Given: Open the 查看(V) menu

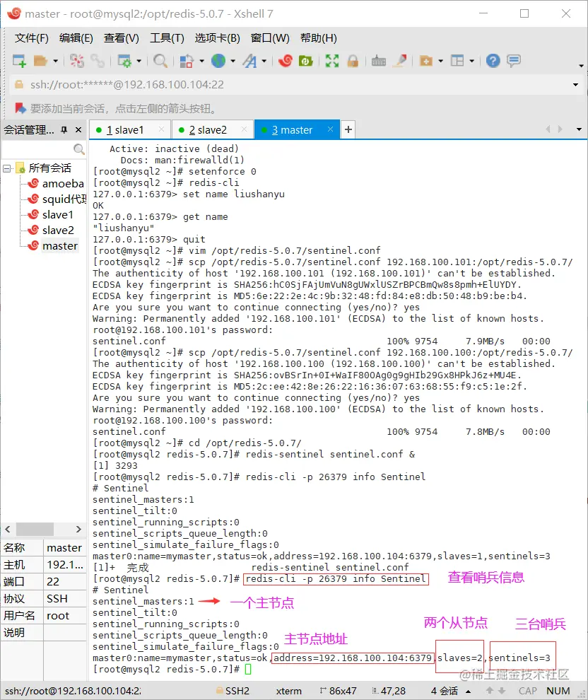Looking at the screenshot, I should point(121,38).
